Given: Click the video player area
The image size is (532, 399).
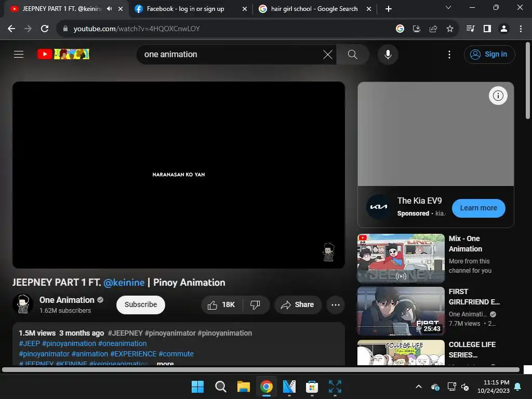Looking at the screenshot, I should 179,175.
